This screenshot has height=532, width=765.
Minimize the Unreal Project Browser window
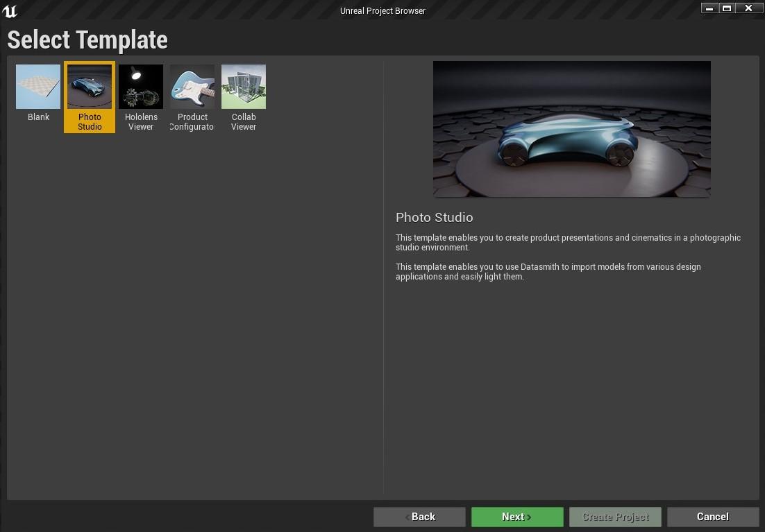pos(709,8)
